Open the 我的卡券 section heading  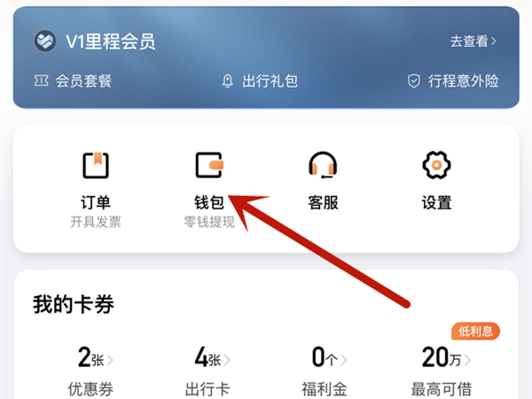tap(74, 304)
